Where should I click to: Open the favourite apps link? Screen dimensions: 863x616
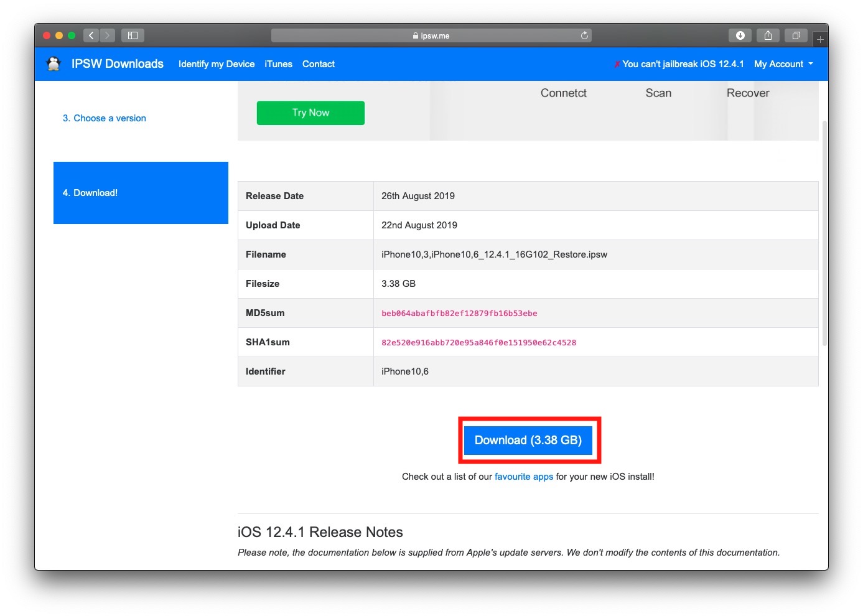coord(524,477)
